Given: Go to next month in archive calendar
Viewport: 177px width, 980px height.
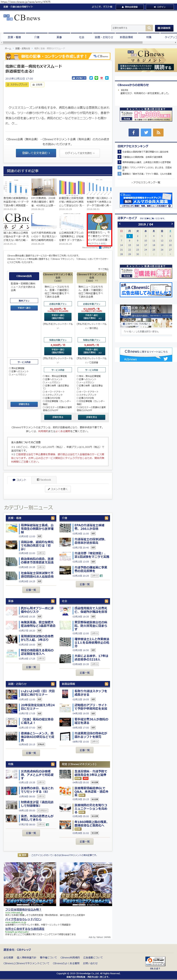Looking at the screenshot, I should tap(172, 224).
